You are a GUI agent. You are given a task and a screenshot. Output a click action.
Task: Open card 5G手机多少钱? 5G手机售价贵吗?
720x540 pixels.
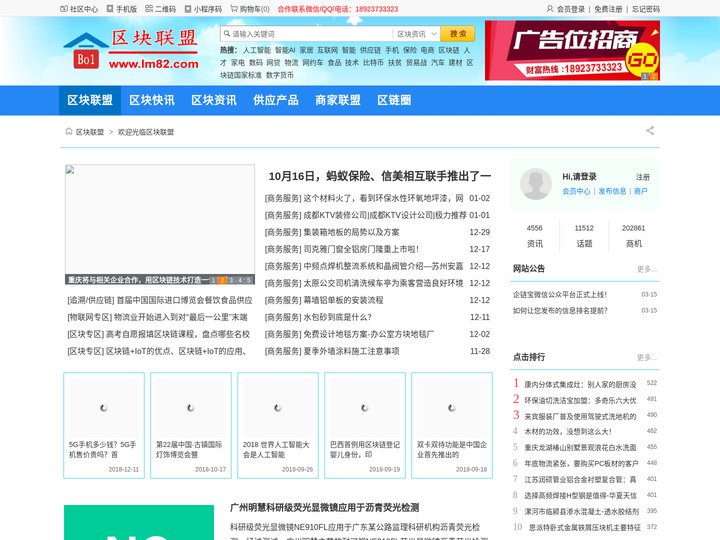pos(104,425)
